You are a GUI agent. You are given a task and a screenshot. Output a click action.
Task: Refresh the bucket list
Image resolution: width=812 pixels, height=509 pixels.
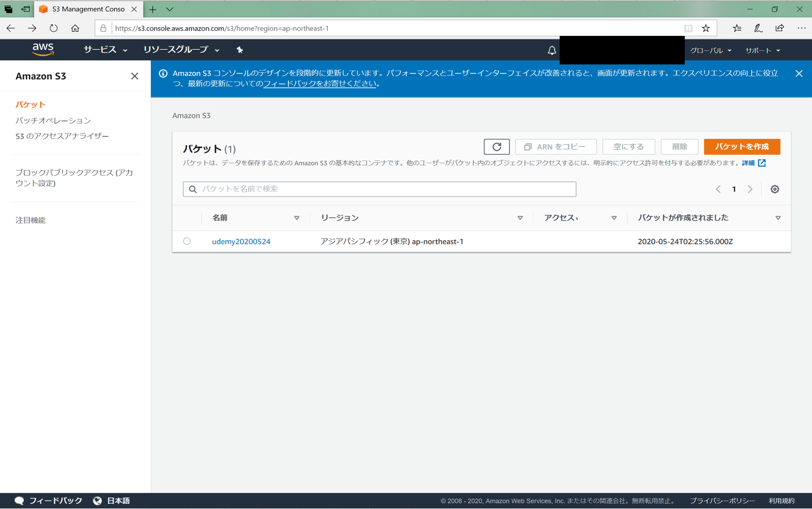pos(496,147)
